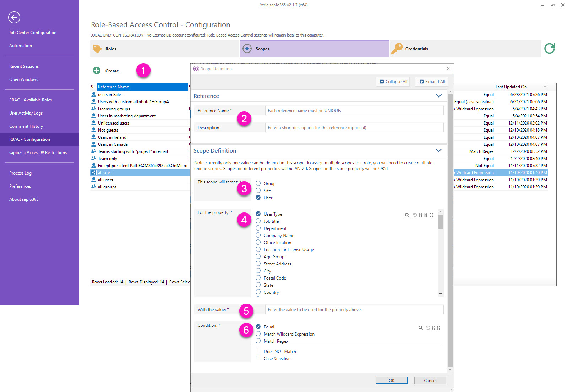Screen dimensions: 568x392
Task: Collapse the Scope Definition section chevron
Action: (438, 150)
